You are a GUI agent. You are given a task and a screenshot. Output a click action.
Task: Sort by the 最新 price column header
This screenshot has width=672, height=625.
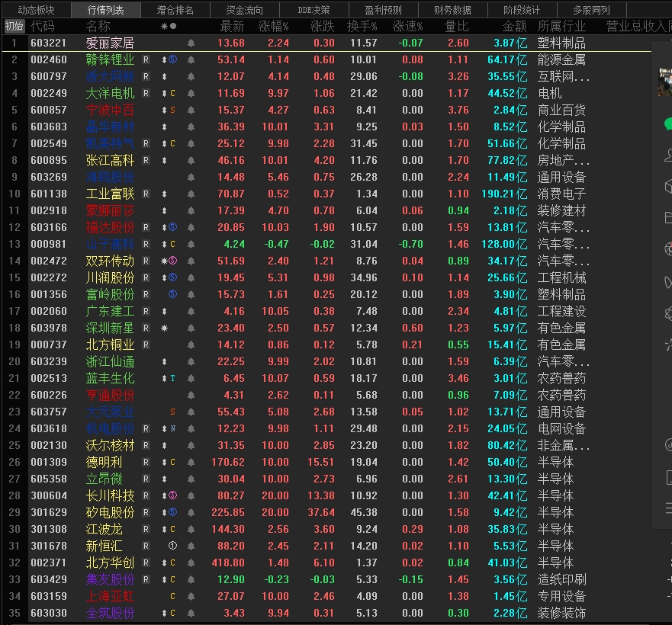(232, 26)
